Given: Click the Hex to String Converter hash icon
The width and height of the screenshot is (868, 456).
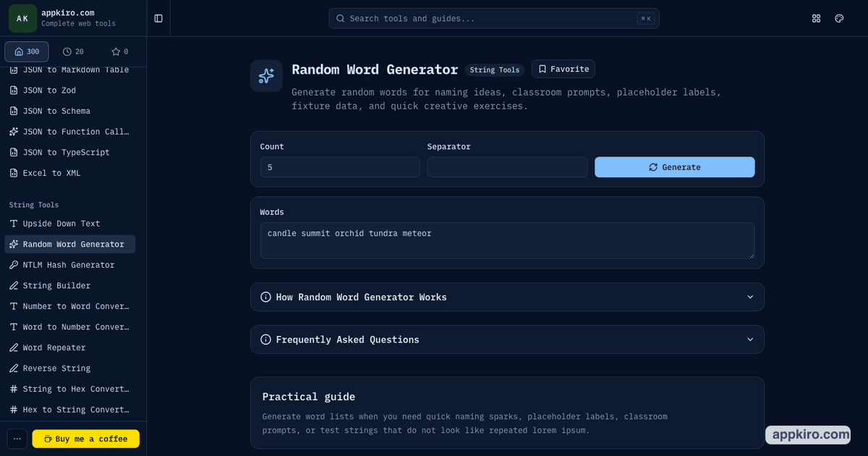Looking at the screenshot, I should pyautogui.click(x=14, y=410).
